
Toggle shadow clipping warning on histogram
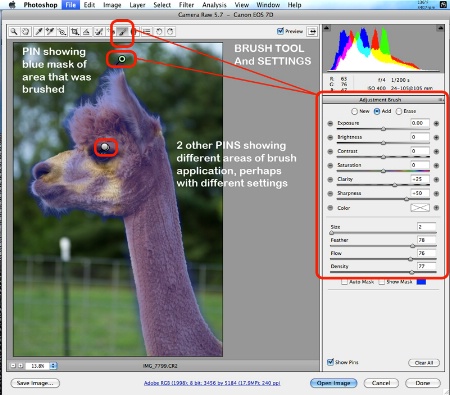[327, 28]
